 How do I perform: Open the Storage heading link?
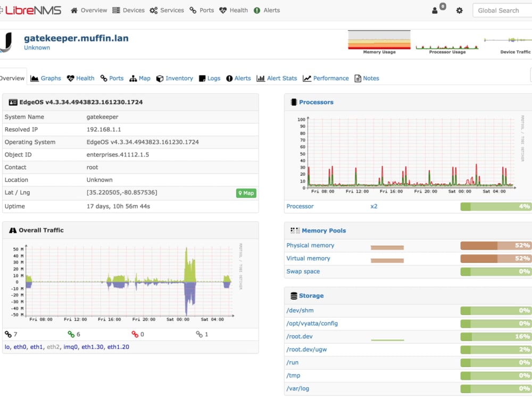pos(311,296)
